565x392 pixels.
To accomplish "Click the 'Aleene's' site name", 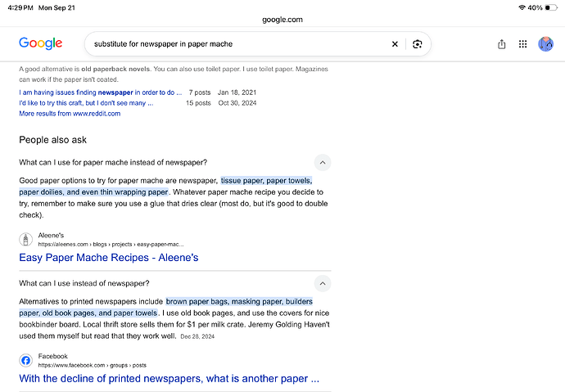I will [51, 235].
